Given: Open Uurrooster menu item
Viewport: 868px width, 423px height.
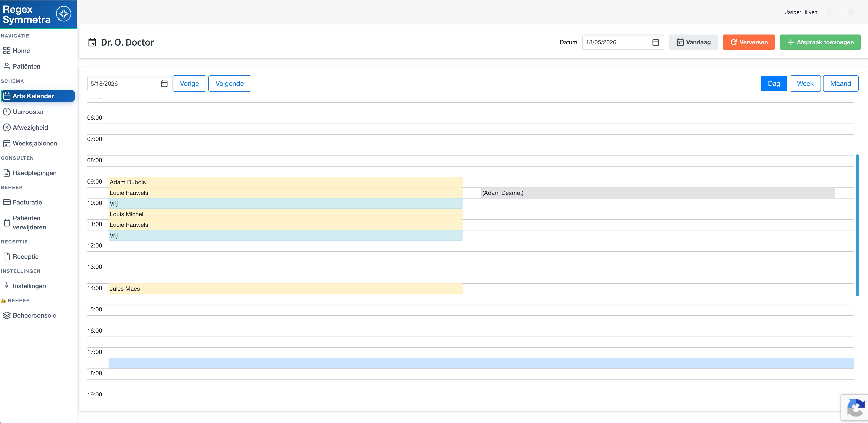Looking at the screenshot, I should point(28,112).
